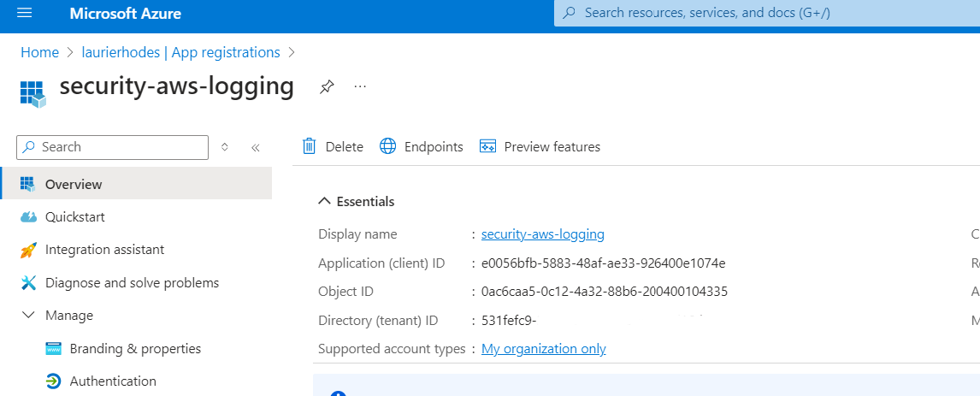Click the app registration icon beside the title

[33, 94]
